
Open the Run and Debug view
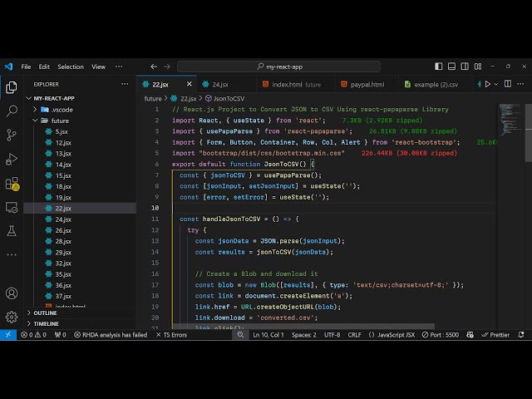(x=12, y=159)
